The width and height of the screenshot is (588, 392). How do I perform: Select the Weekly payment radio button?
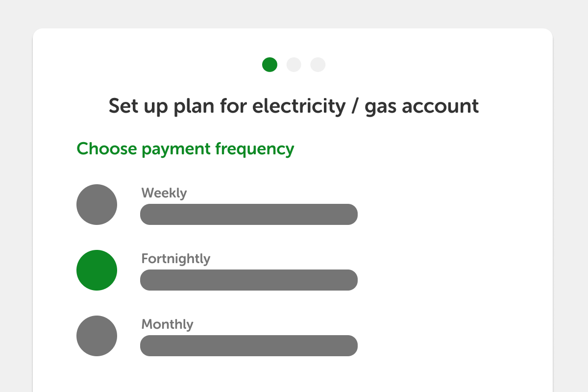point(97,204)
